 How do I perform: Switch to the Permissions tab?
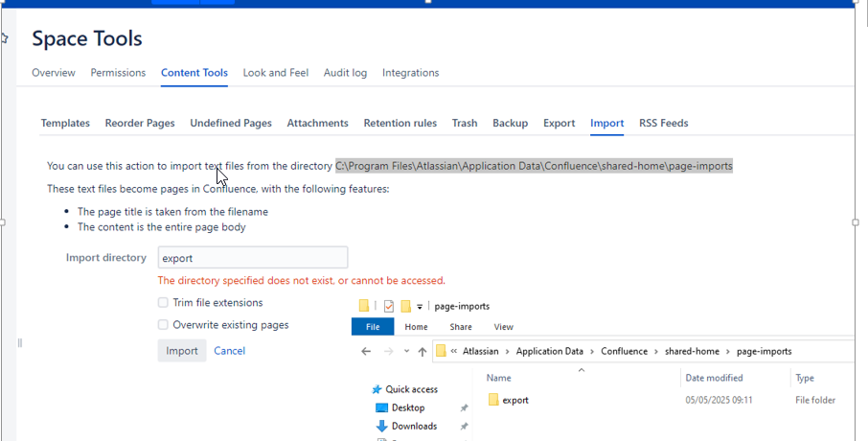click(x=118, y=73)
